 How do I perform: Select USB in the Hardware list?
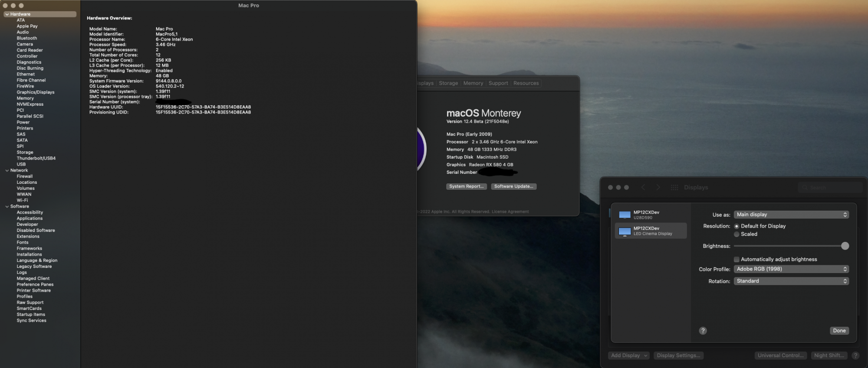pyautogui.click(x=21, y=164)
